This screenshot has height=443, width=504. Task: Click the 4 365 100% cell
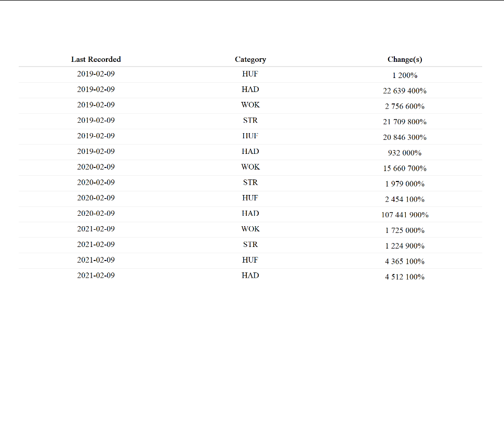(404, 262)
